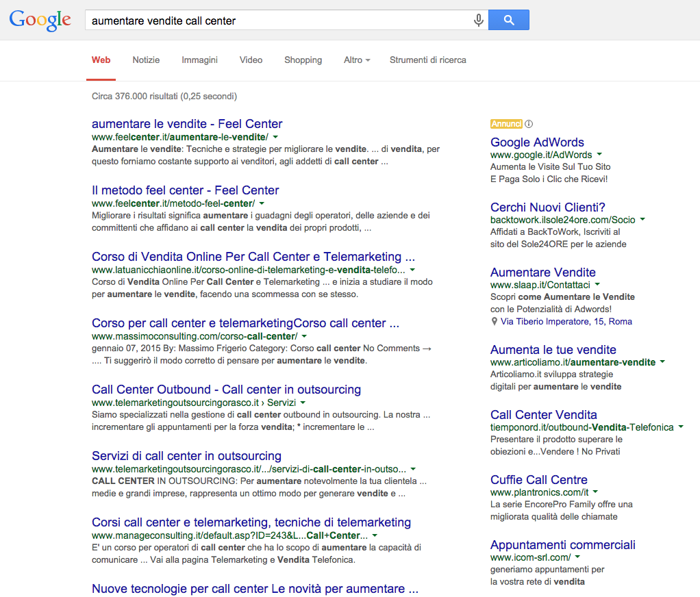Open the 'Aumenta le tue vendite' ad
Screen dimensions: 700x597
tap(553, 349)
